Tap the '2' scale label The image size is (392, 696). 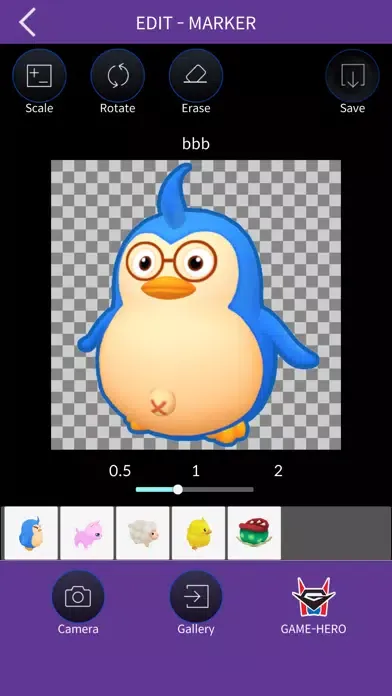click(278, 471)
